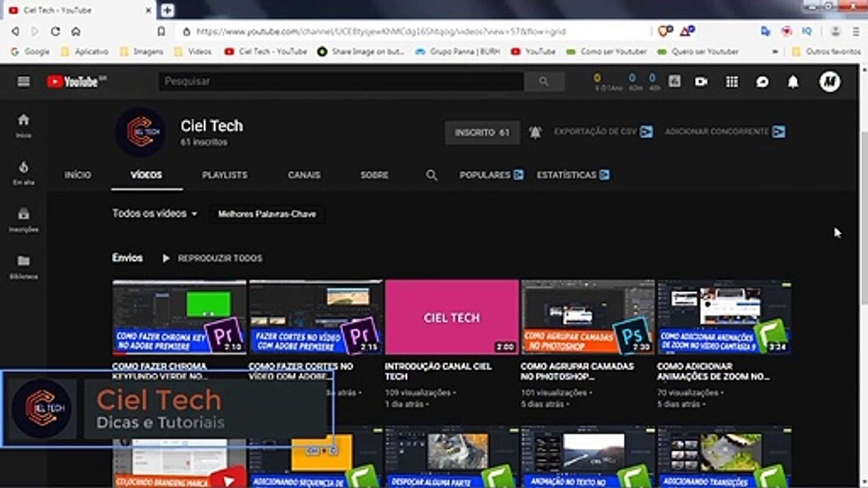The height and width of the screenshot is (488, 868).
Task: Open the Quero ser Youtuber bookmark
Action: pyautogui.click(x=698, y=52)
